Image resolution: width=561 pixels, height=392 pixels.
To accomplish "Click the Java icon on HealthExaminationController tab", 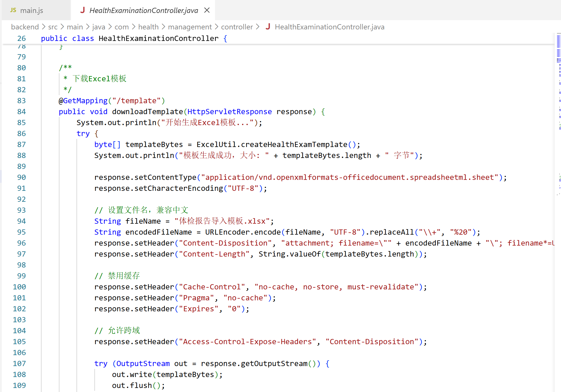I will tap(83, 10).
